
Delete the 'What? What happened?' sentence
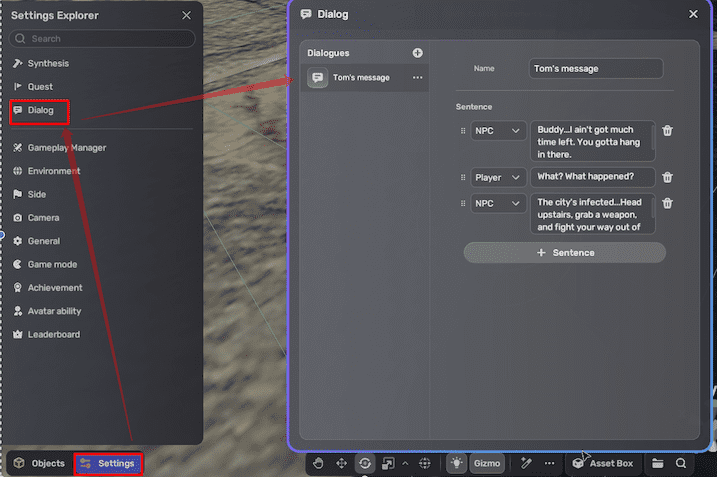pos(667,177)
